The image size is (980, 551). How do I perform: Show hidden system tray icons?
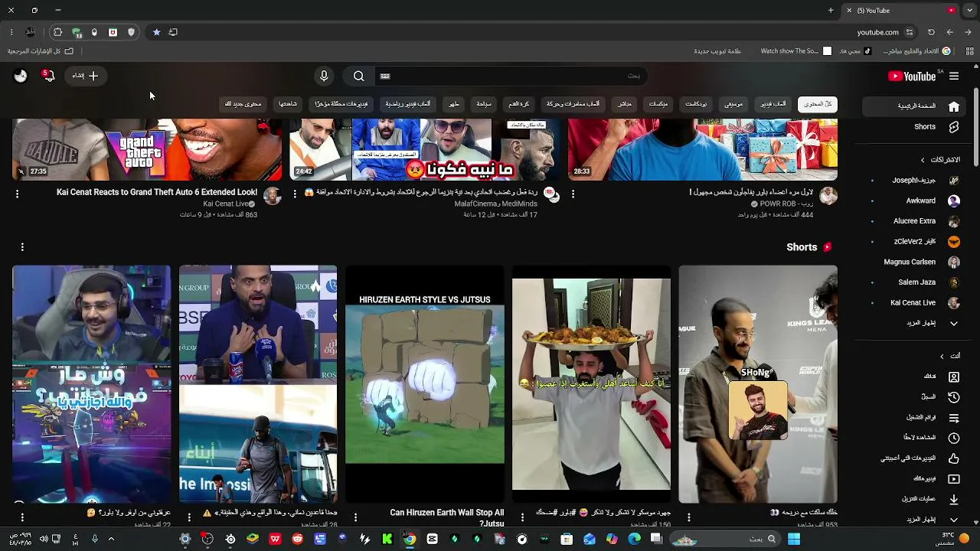pyautogui.click(x=111, y=539)
